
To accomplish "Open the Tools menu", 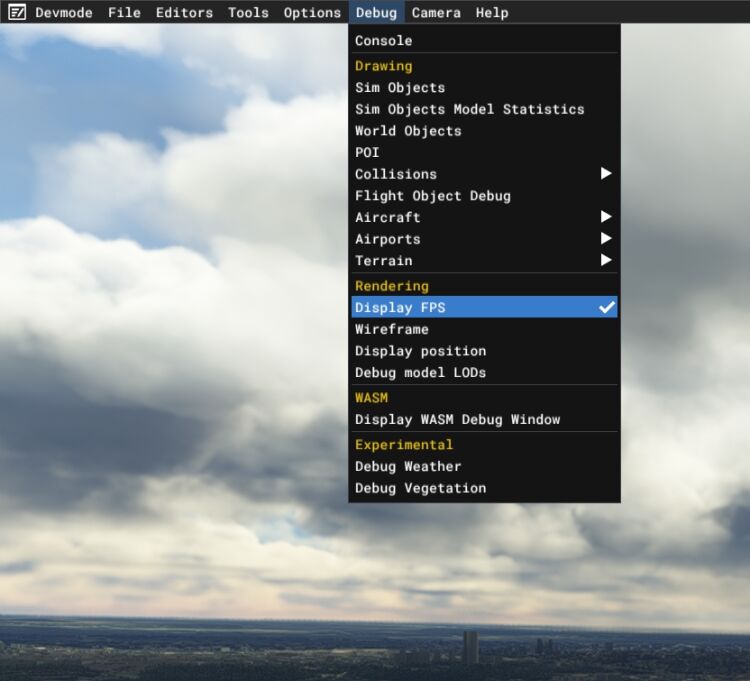I will click(248, 13).
